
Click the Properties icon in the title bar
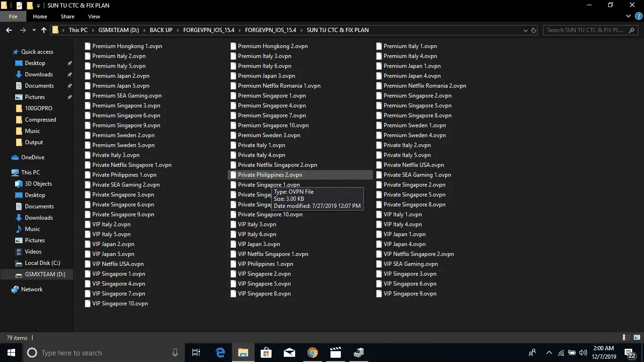point(19,6)
